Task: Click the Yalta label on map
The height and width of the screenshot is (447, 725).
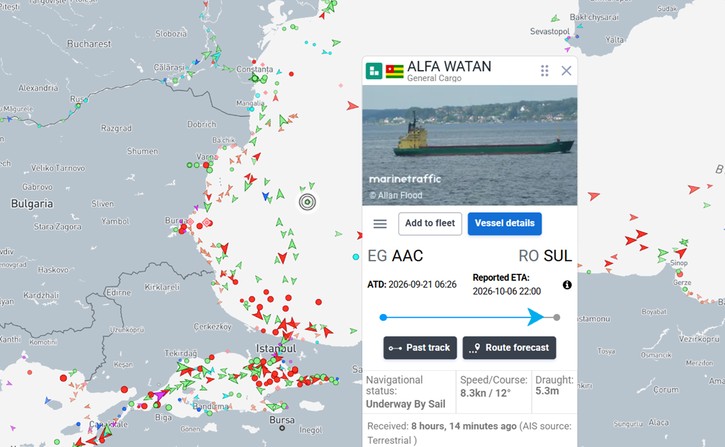Action: coord(614,40)
